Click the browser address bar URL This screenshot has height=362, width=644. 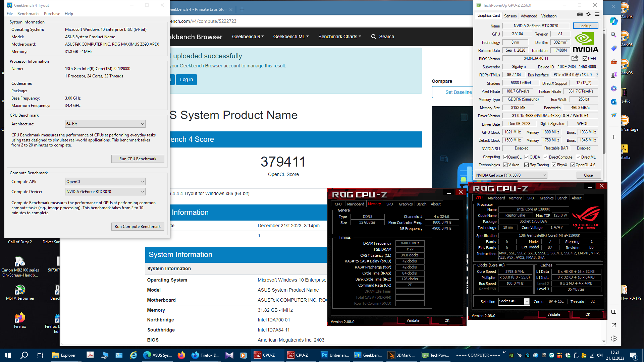(203, 21)
